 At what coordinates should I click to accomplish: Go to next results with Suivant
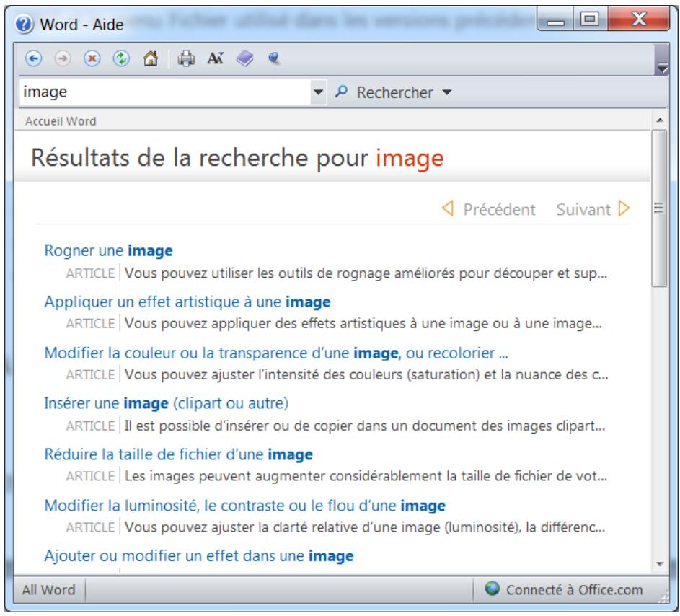click(593, 209)
